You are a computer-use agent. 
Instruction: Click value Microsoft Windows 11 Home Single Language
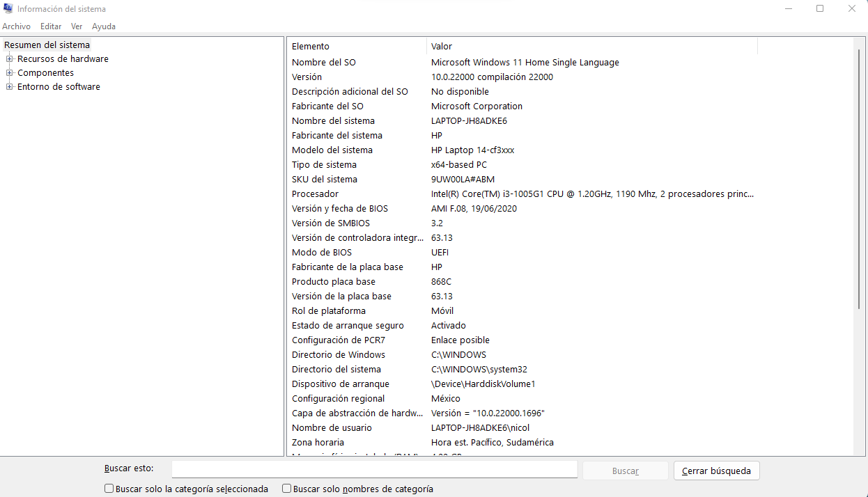(525, 63)
